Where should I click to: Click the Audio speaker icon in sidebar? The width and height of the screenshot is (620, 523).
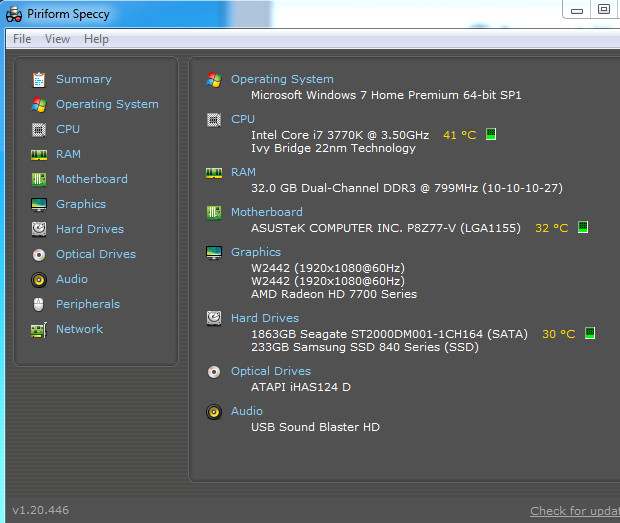pos(39,280)
